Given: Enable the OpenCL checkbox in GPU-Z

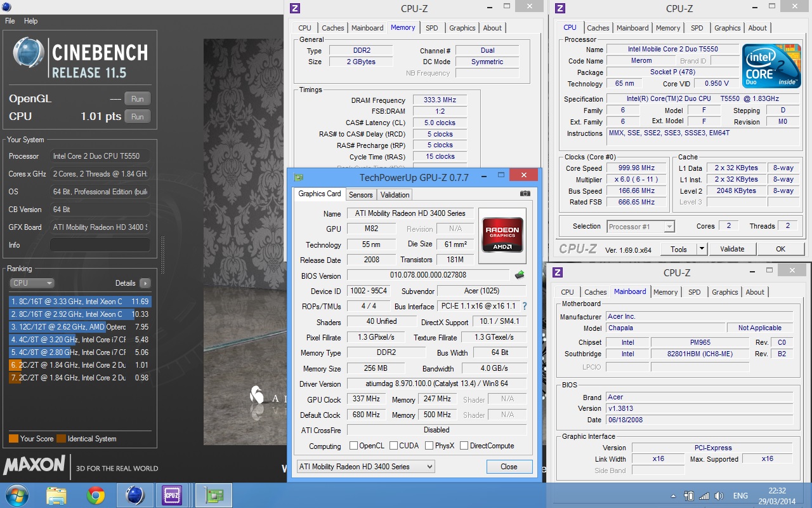Looking at the screenshot, I should [353, 446].
